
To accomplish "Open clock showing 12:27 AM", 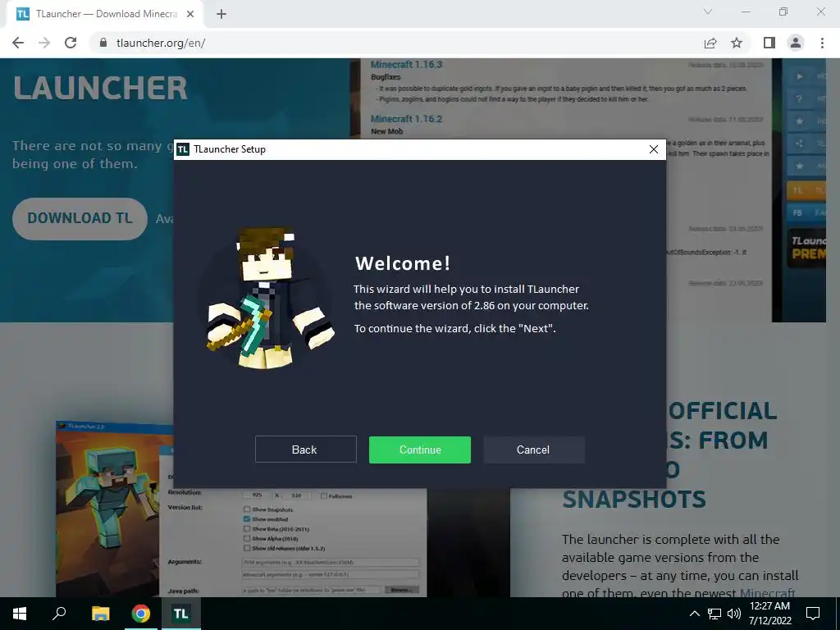I will click(769, 614).
